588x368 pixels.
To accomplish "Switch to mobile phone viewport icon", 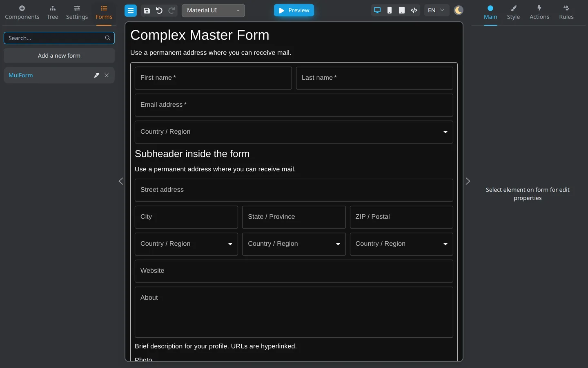I will pyautogui.click(x=390, y=10).
